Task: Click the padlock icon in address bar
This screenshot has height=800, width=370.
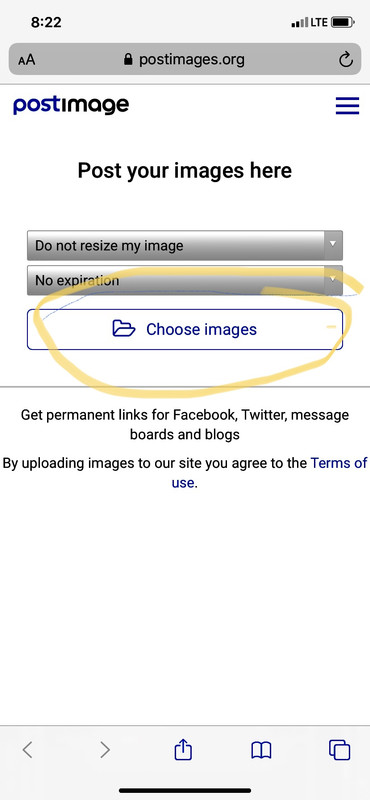Action: coord(128,60)
